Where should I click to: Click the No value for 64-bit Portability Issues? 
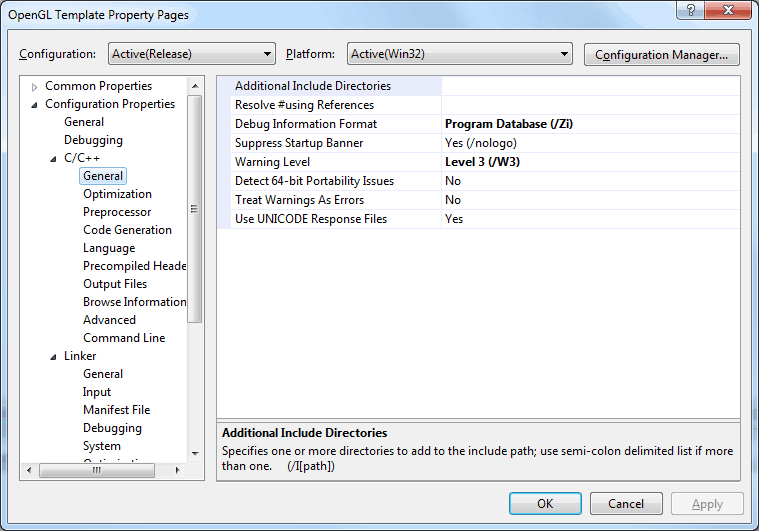[x=591, y=181]
